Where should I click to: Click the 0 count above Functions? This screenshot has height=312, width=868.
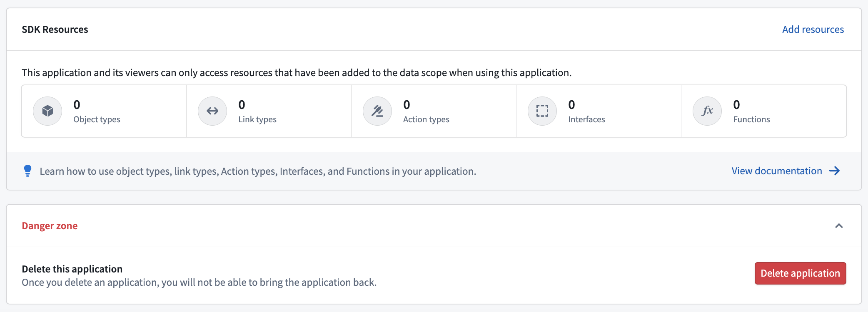pos(736,105)
